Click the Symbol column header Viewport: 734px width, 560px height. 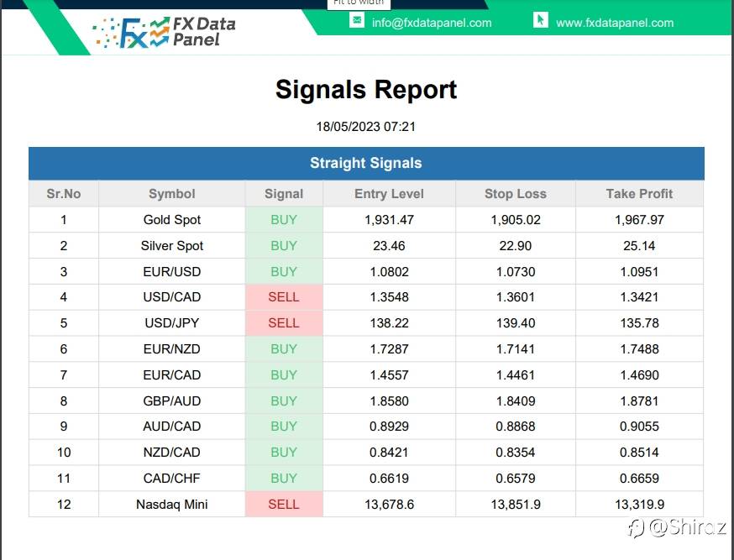click(x=171, y=194)
